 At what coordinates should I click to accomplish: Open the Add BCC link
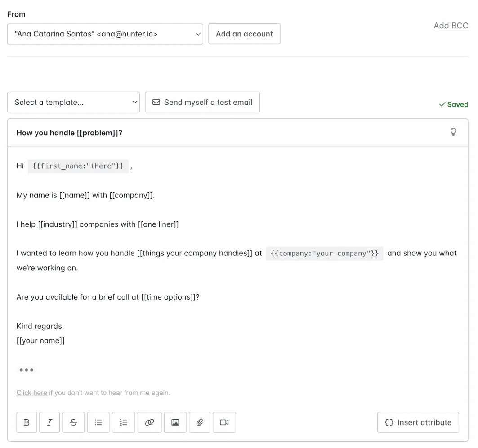(451, 26)
